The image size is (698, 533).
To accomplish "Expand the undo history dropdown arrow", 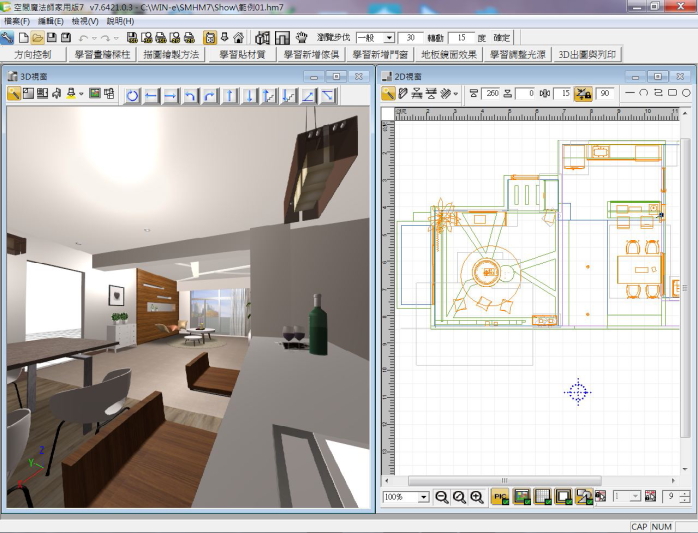I will 94,39.
